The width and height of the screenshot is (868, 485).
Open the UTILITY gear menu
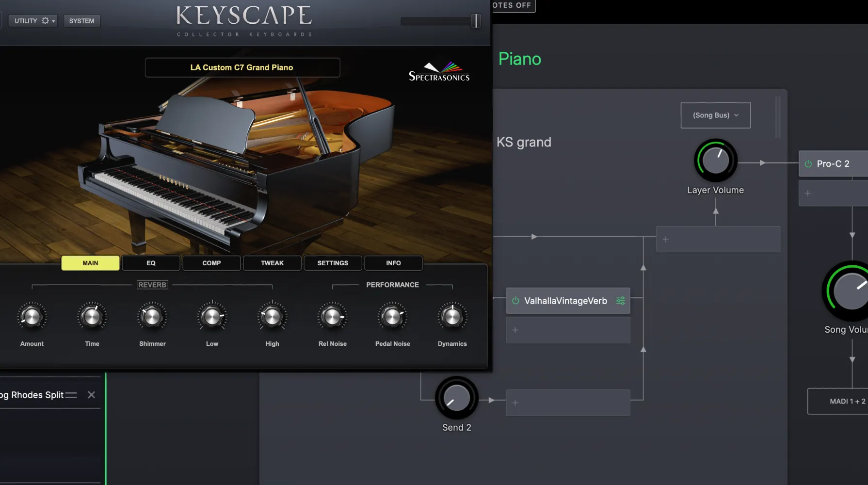click(x=33, y=21)
